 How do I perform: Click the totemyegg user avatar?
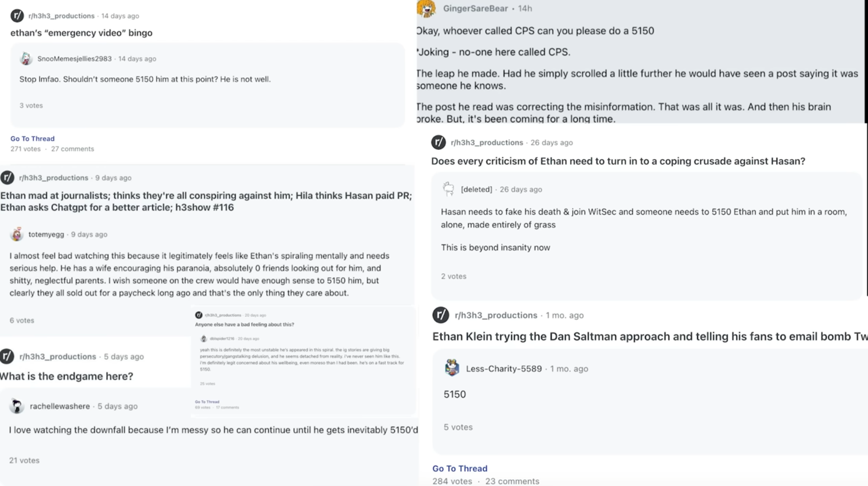click(17, 234)
